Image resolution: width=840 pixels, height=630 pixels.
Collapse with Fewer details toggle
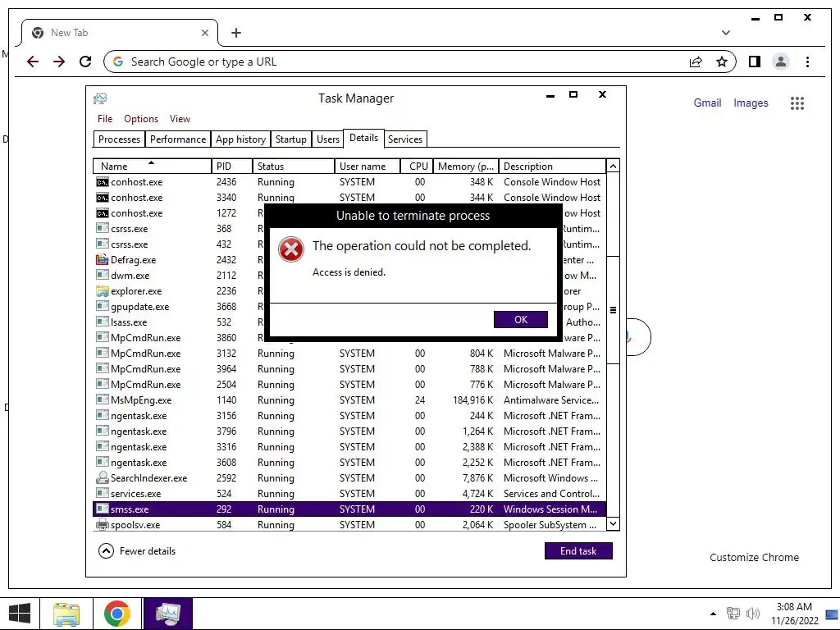coord(137,550)
